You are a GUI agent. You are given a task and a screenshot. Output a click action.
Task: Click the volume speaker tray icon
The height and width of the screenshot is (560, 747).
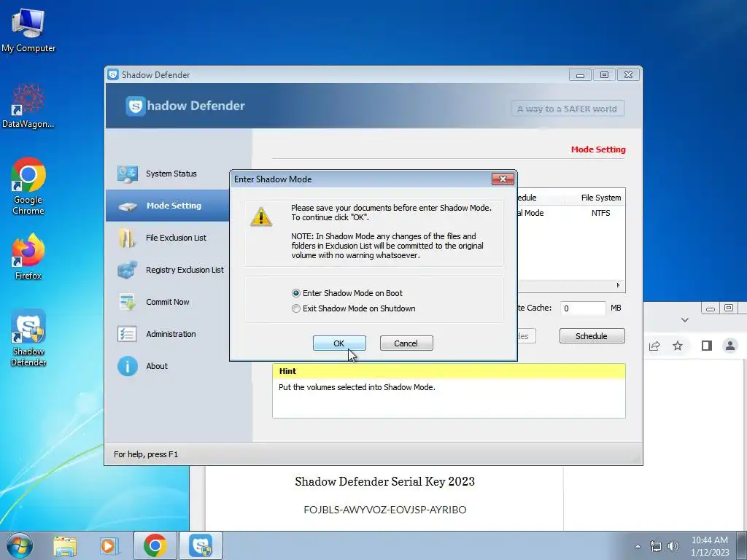tap(673, 546)
